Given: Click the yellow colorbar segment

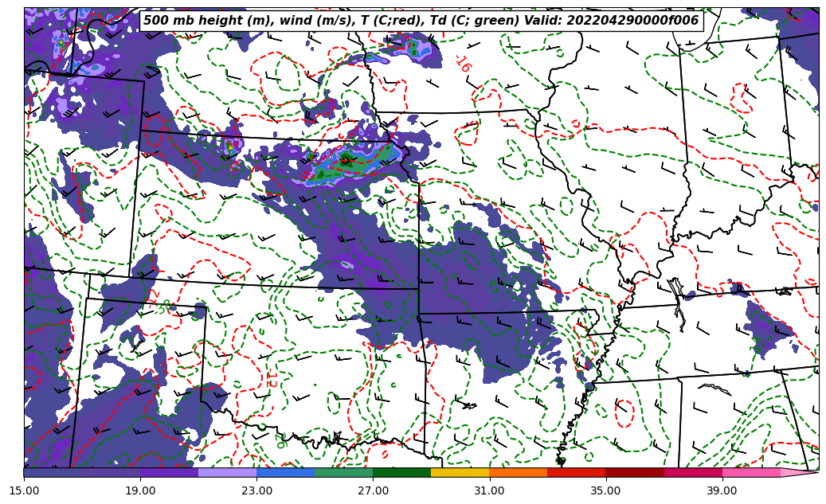Looking at the screenshot, I should tap(460, 472).
